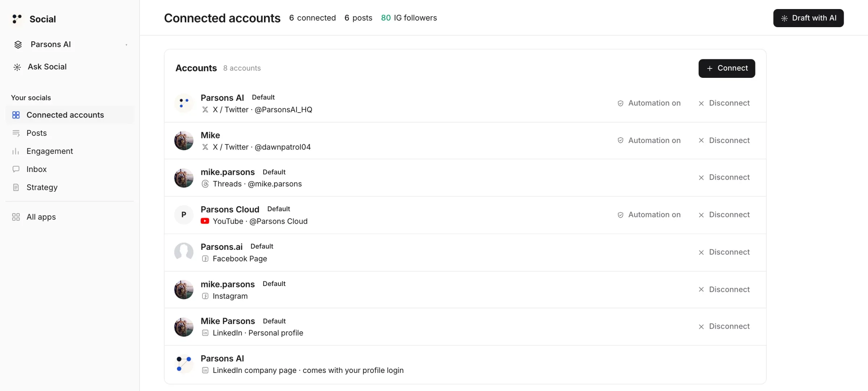Screen dimensions: 868x391
Task: Click the 80 IG followers stat
Action: coord(409,18)
